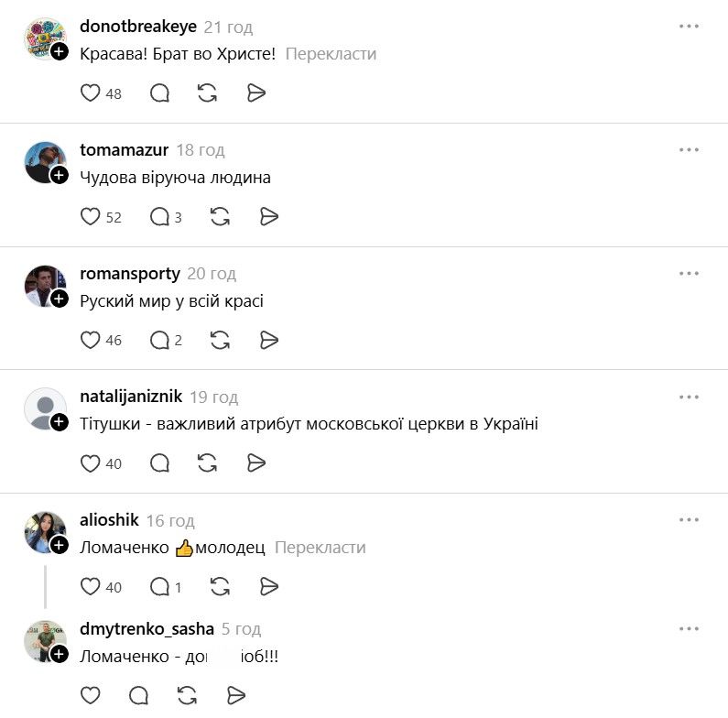The image size is (728, 718).
Task: Reply to natalijaniznik's comment
Action: click(x=159, y=463)
